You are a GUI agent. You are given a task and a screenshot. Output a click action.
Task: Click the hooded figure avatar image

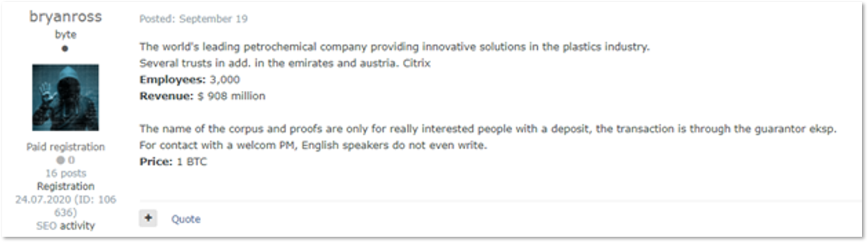click(x=66, y=97)
